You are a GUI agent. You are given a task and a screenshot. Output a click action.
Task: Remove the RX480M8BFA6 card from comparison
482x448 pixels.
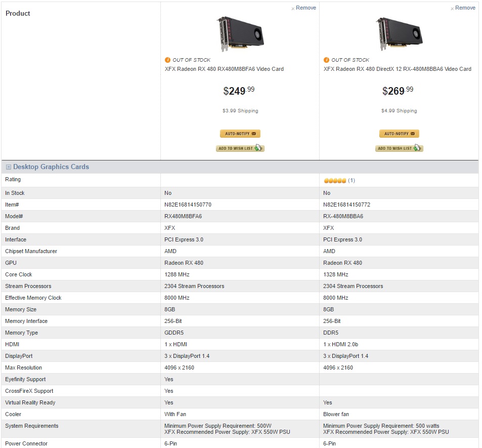(x=303, y=8)
